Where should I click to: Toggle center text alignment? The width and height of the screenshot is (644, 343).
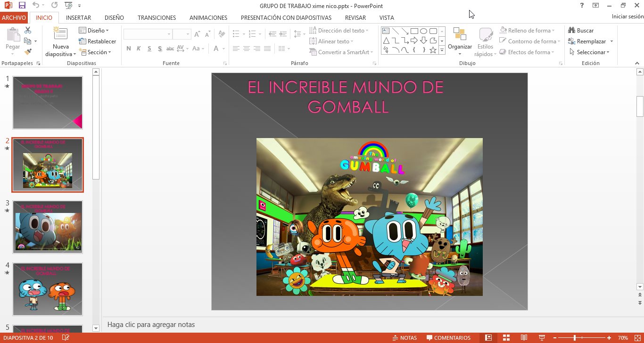tap(247, 49)
